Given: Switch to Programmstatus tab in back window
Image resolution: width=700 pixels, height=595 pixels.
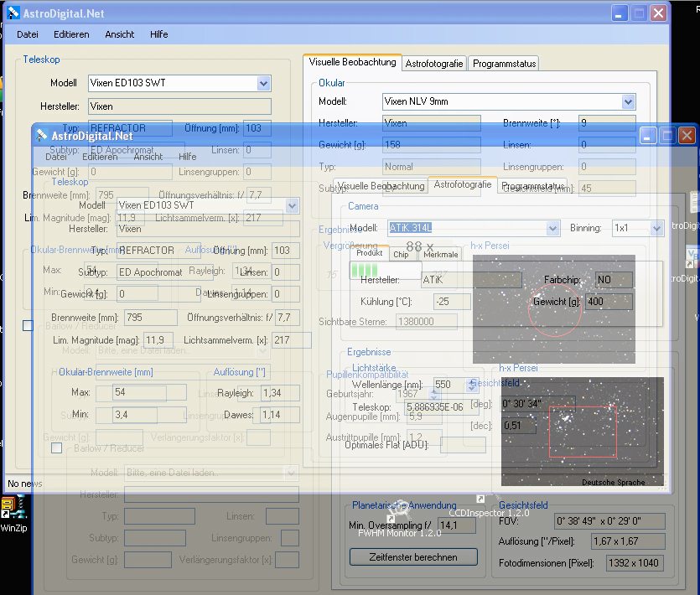Looking at the screenshot, I should 504,64.
